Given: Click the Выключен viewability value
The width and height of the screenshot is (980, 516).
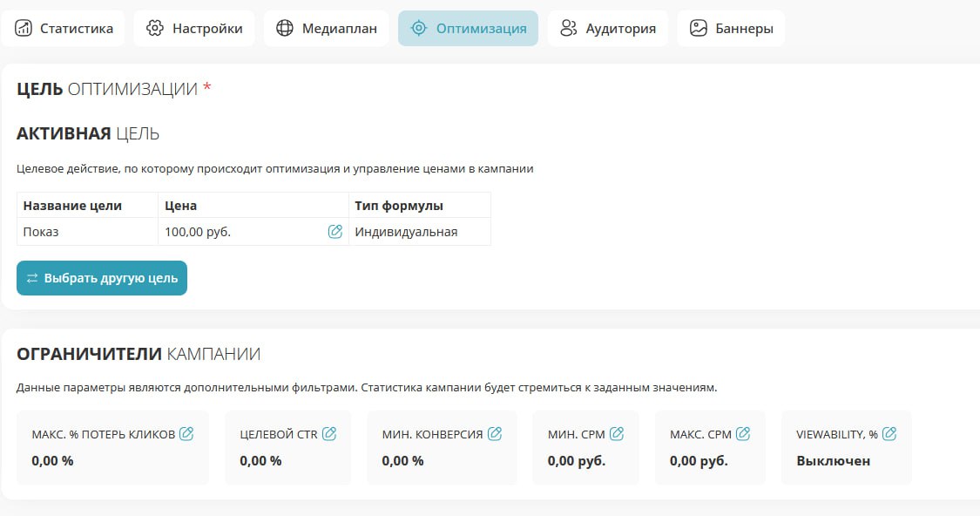Looking at the screenshot, I should point(833,461).
